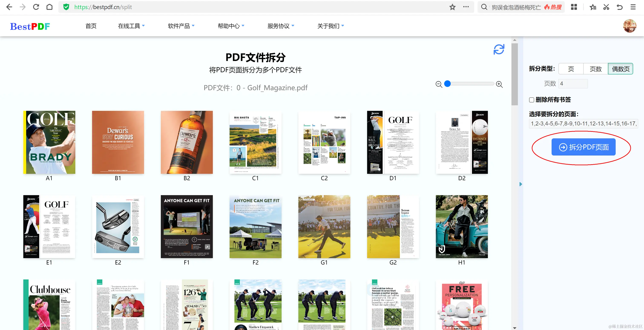644x330 pixels.
Task: Click the browser home icon
Action: pyautogui.click(x=49, y=7)
